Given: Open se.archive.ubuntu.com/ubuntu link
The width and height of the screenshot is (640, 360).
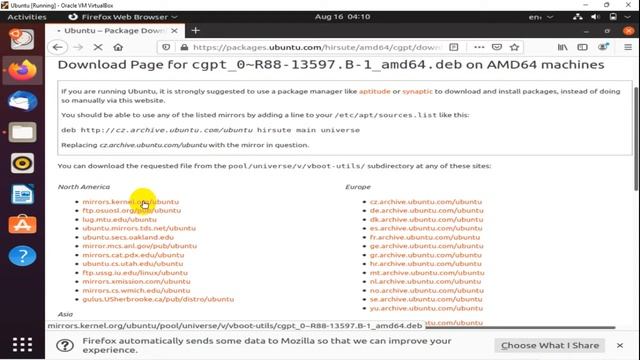Looking at the screenshot, I should click(426, 299).
